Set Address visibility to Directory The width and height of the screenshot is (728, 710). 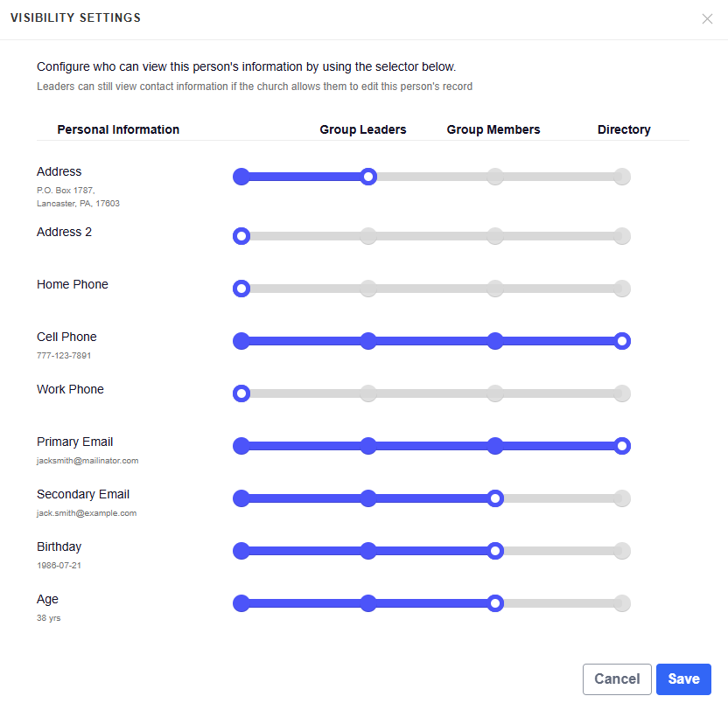coord(621,177)
